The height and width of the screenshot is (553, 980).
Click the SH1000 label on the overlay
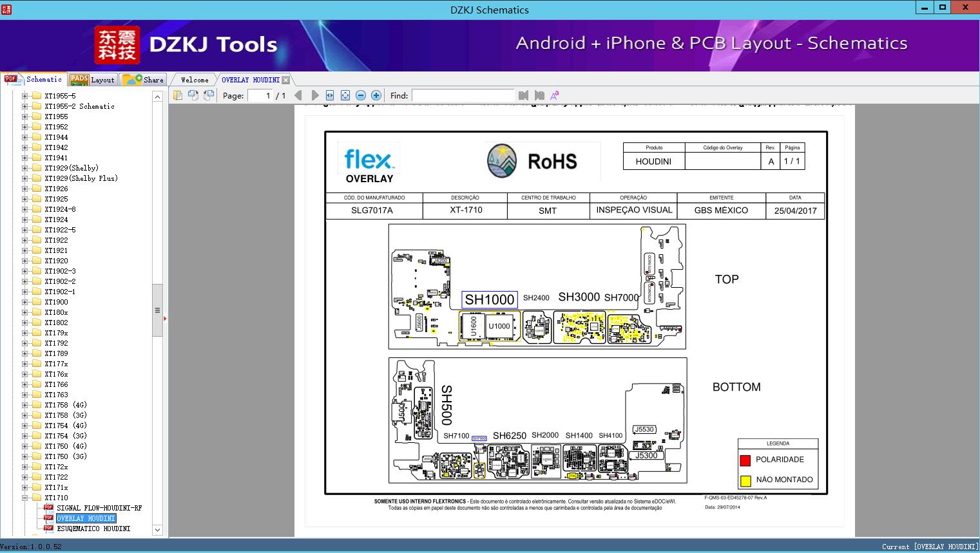[x=490, y=299]
